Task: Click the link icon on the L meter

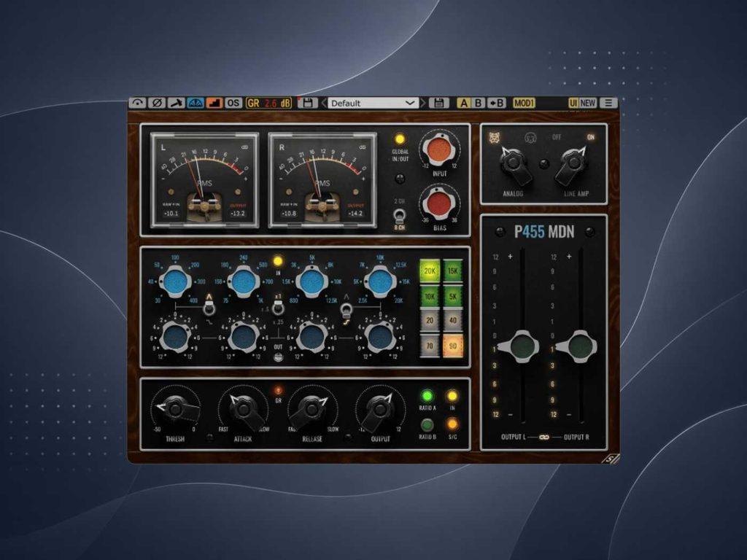Action: point(245,147)
